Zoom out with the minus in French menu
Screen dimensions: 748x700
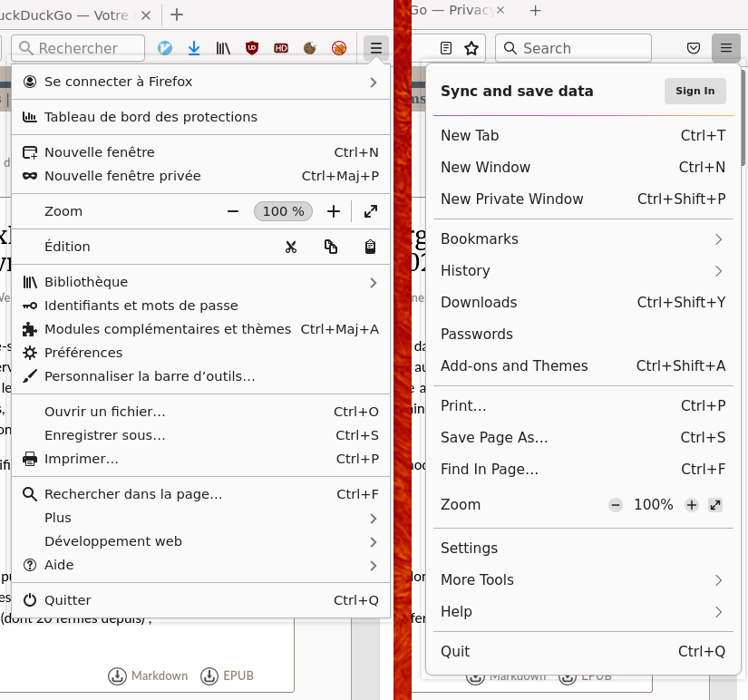233,211
